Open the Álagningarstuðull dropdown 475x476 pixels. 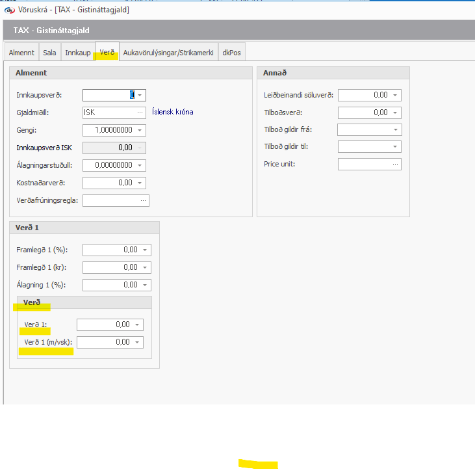pos(140,165)
